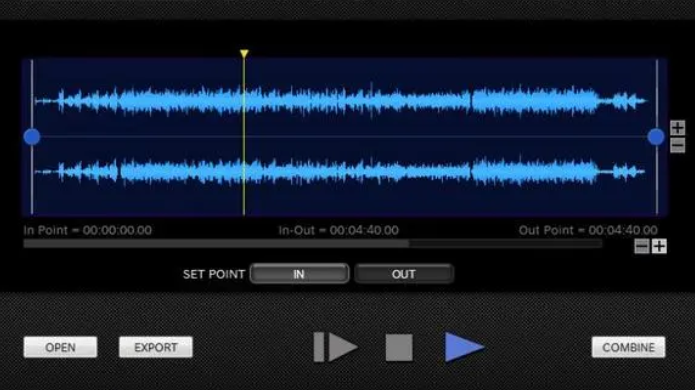Decrease vertical waveform zoom with minus icon
Viewport: 695px width, 390px height.
[x=677, y=145]
